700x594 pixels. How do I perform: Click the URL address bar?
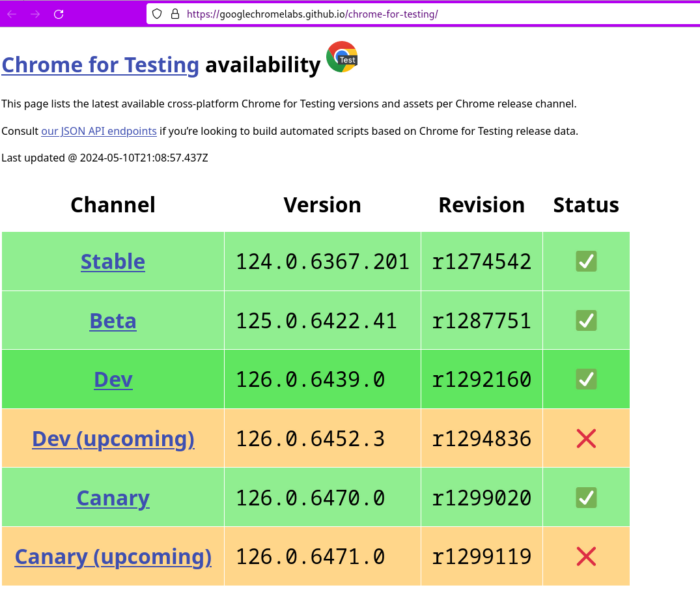423,14
